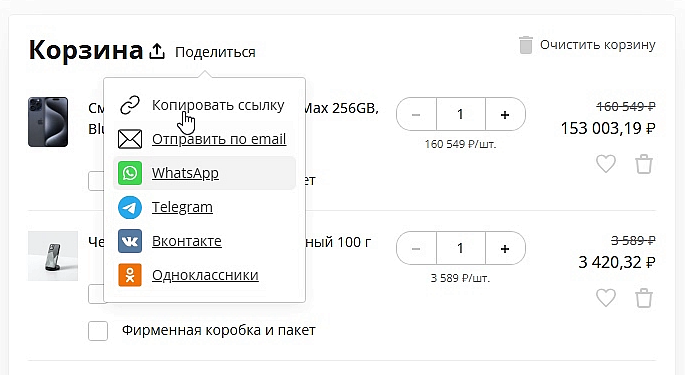Open the iPhone product thumbnail
Image resolution: width=685 pixels, height=375 pixels.
(48, 122)
